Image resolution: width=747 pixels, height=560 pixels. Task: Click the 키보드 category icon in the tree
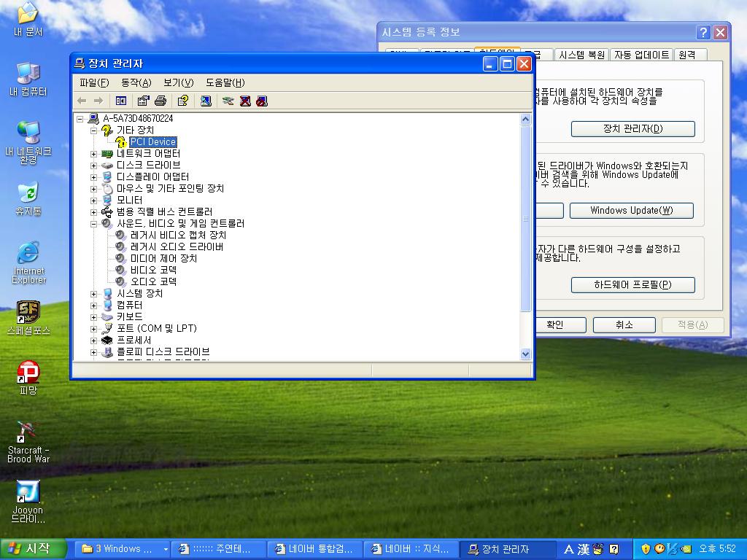tap(107, 316)
